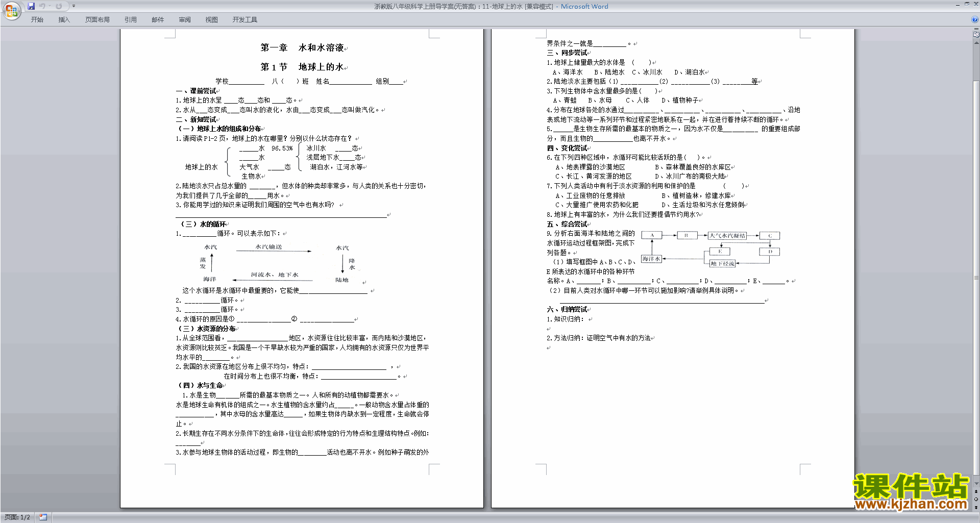This screenshot has width=980, height=523.
Task: Click the 海洋水 box in flowchart
Action: point(651,259)
